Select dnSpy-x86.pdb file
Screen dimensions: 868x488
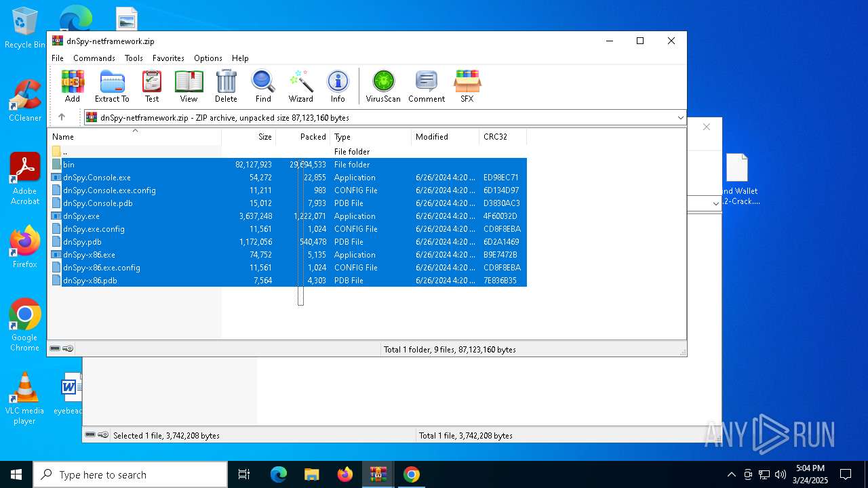coord(289,281)
